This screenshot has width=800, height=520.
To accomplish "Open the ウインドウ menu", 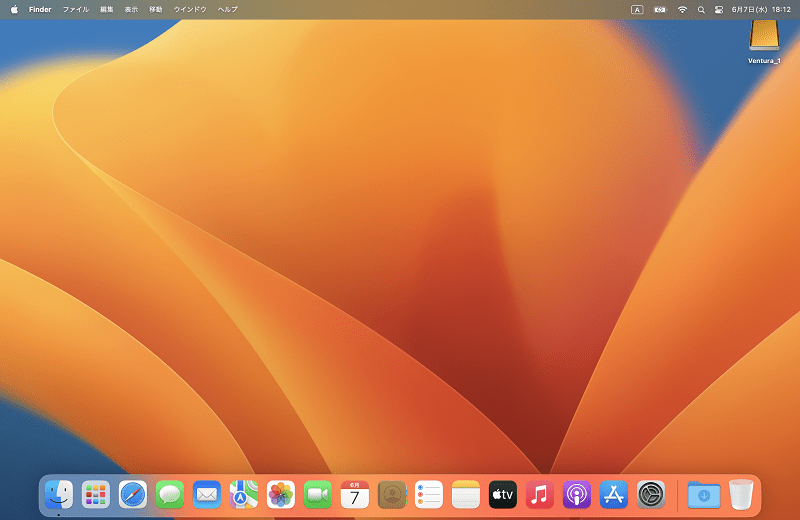I will coord(190,9).
